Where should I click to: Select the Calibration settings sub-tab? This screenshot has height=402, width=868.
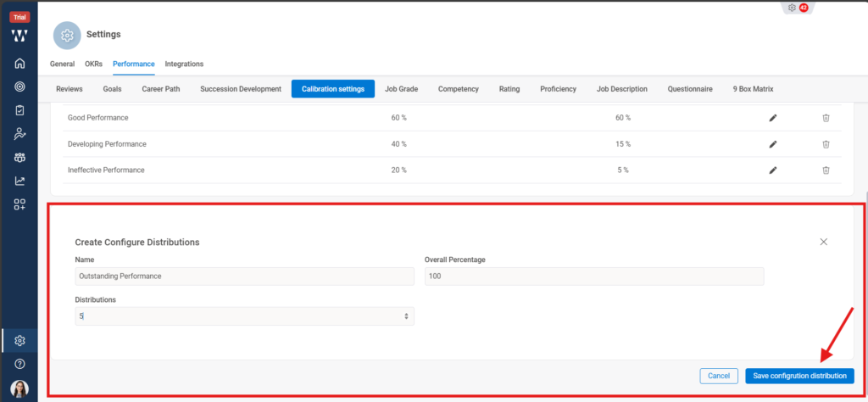(332, 88)
